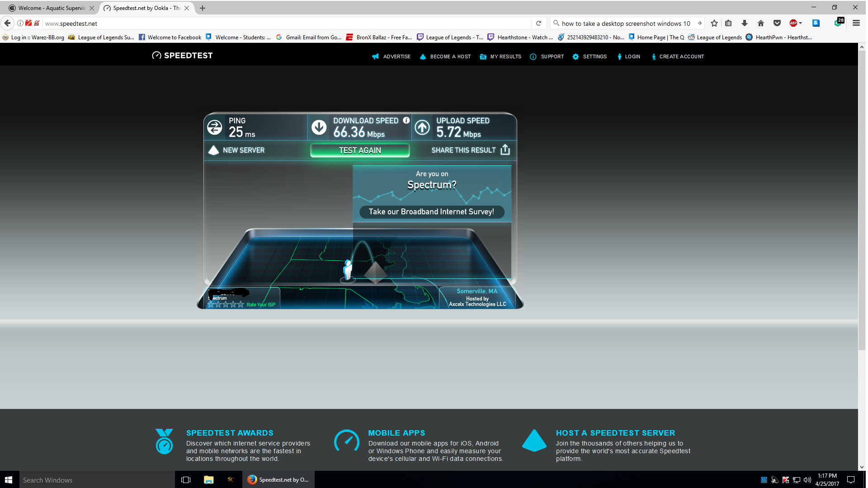Click the Speedtest Awards medal icon
The image size is (868, 488).
point(164,441)
